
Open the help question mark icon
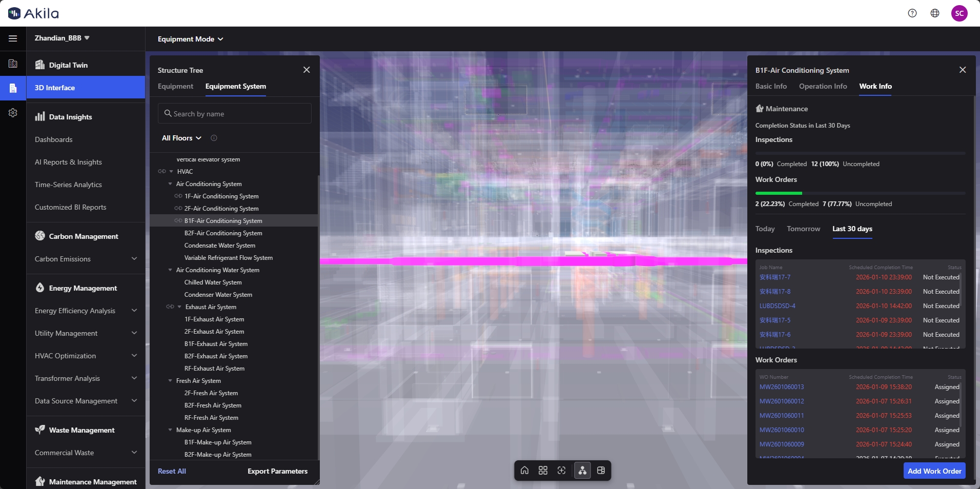(x=912, y=13)
